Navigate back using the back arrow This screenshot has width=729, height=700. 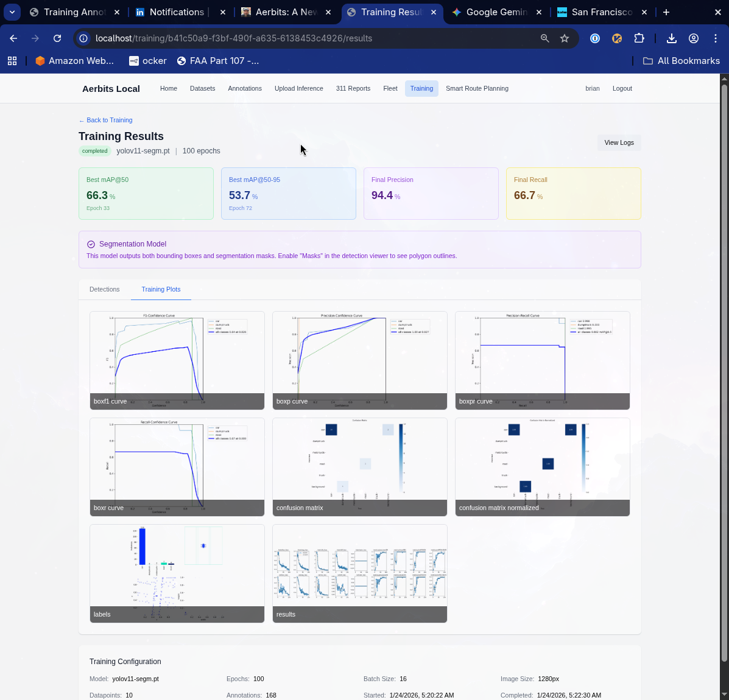(x=13, y=38)
